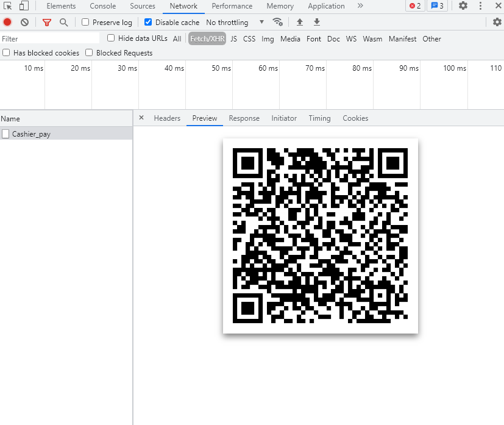Show more DevTools tabs chevron

pyautogui.click(x=360, y=5)
